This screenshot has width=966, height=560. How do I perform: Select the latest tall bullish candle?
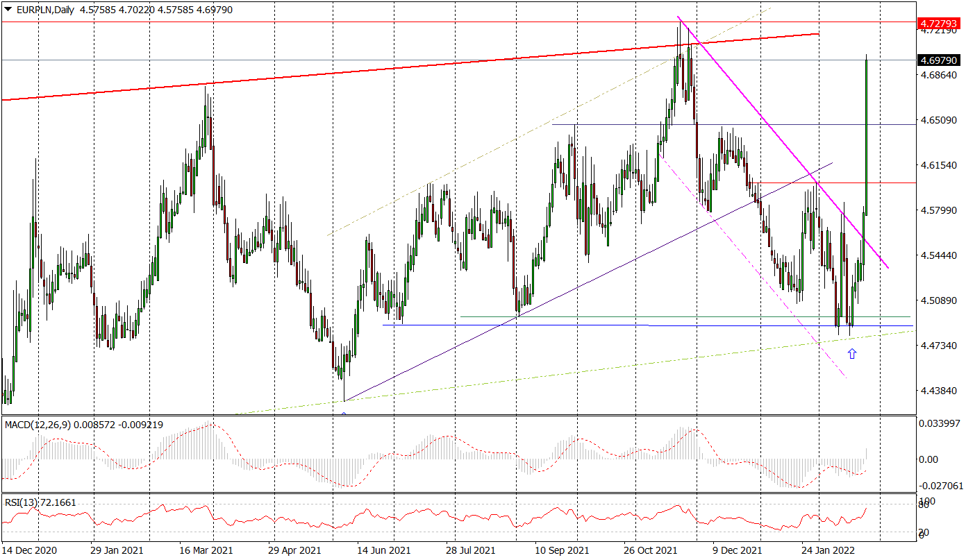click(867, 135)
